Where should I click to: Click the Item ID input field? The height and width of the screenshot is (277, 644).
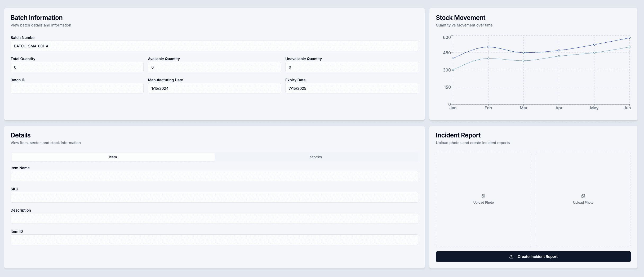pos(214,239)
